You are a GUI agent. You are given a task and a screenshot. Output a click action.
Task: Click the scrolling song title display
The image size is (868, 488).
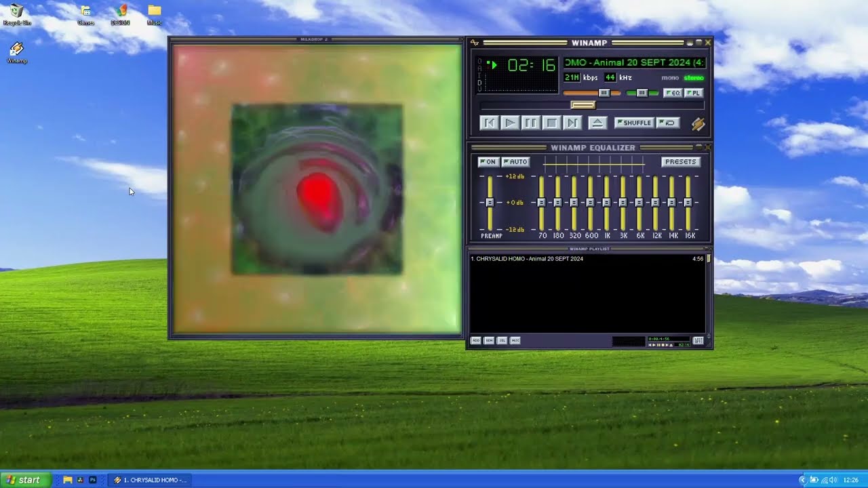(x=634, y=62)
